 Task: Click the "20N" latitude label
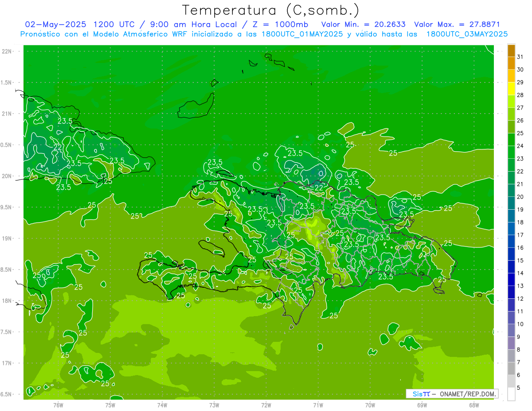tap(7, 176)
